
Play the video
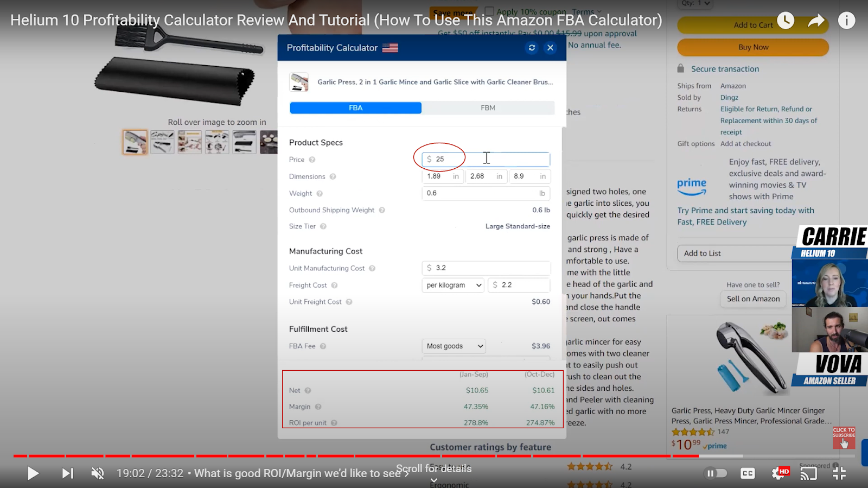pyautogui.click(x=33, y=473)
